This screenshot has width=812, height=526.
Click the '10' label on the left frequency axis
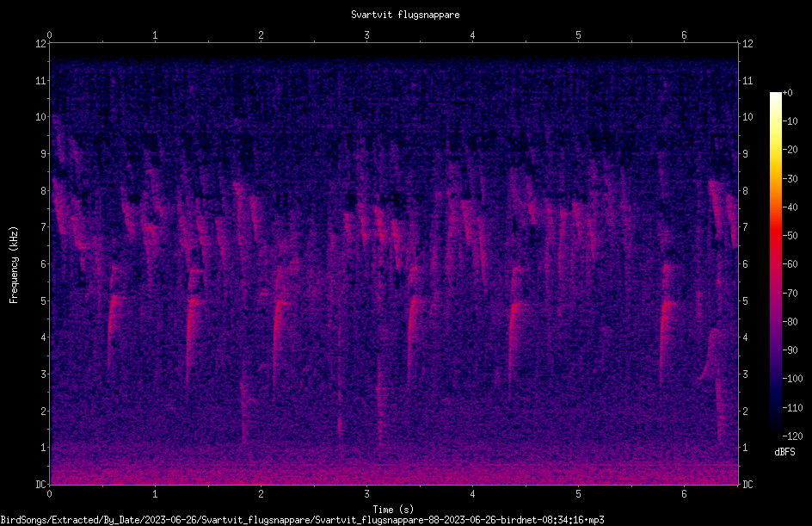click(x=40, y=117)
